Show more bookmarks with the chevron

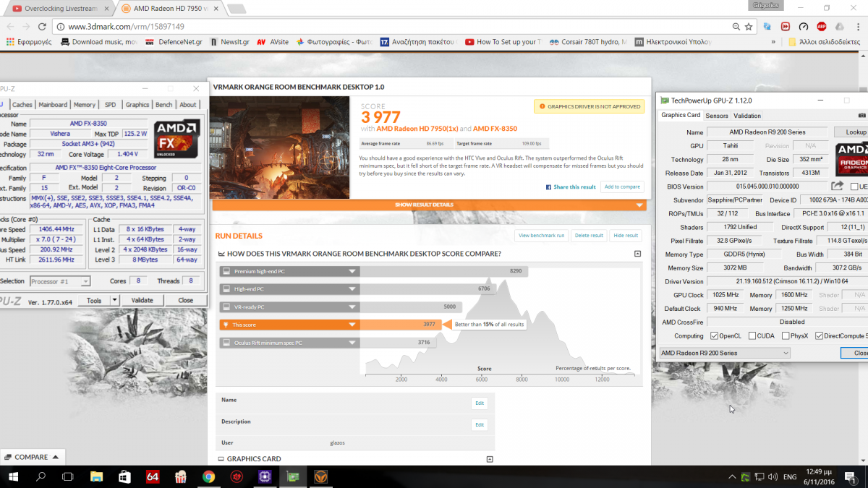point(773,42)
